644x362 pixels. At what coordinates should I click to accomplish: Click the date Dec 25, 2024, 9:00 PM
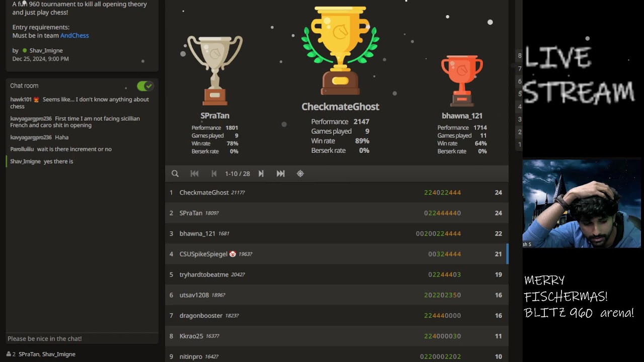coord(41,59)
